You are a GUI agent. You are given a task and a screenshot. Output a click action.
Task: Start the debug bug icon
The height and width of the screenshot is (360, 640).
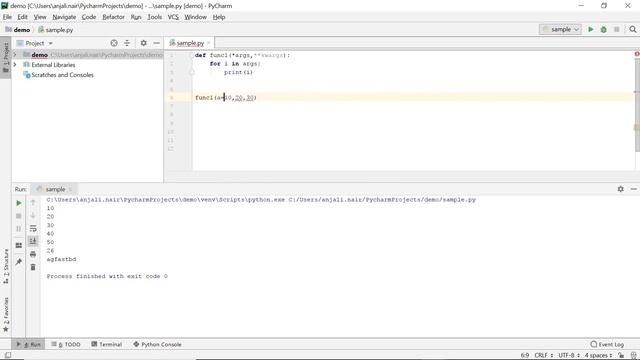point(603,29)
